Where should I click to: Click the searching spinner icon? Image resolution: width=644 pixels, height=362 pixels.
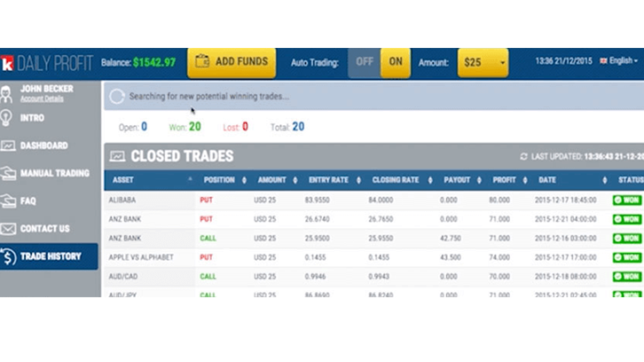(116, 96)
